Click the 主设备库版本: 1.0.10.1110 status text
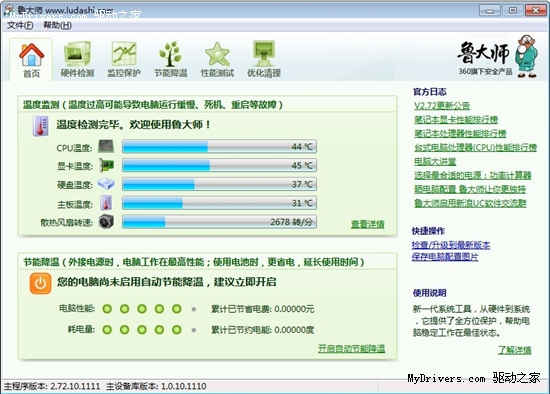Viewport: 550px width, 394px height. [156, 386]
